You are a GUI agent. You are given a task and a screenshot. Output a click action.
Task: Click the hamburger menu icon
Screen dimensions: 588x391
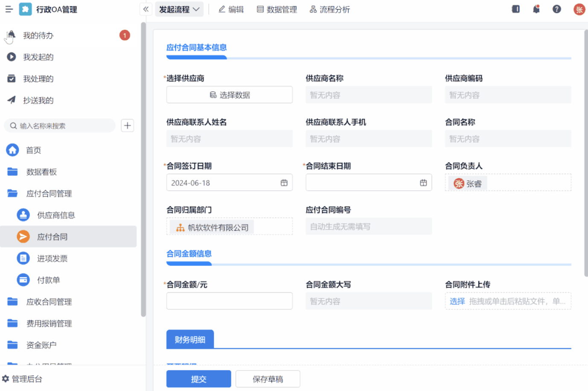coord(9,9)
